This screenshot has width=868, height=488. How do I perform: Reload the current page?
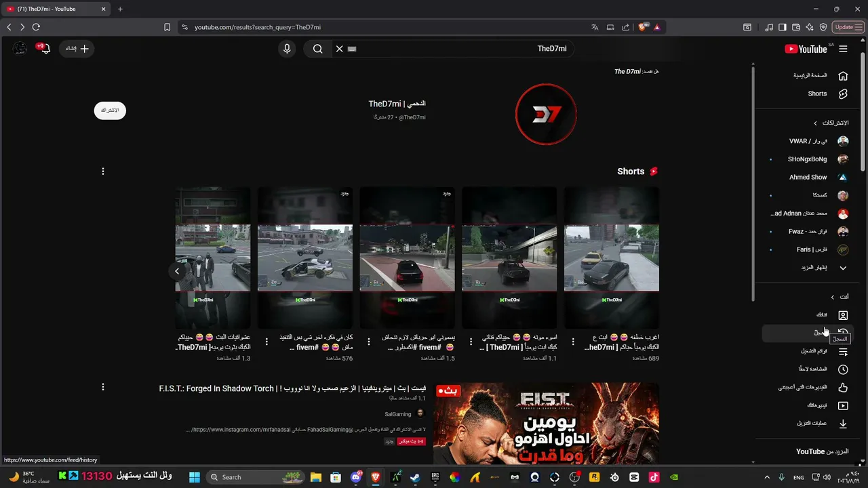point(36,27)
